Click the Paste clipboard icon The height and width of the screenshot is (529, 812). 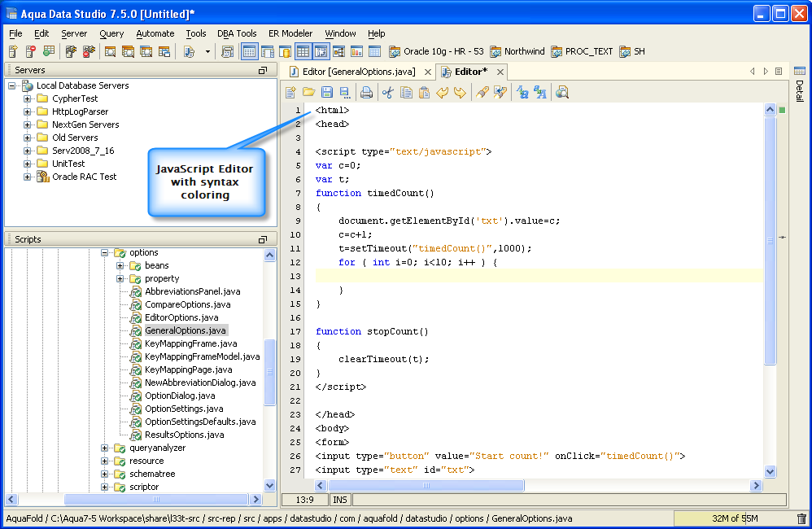(424, 93)
